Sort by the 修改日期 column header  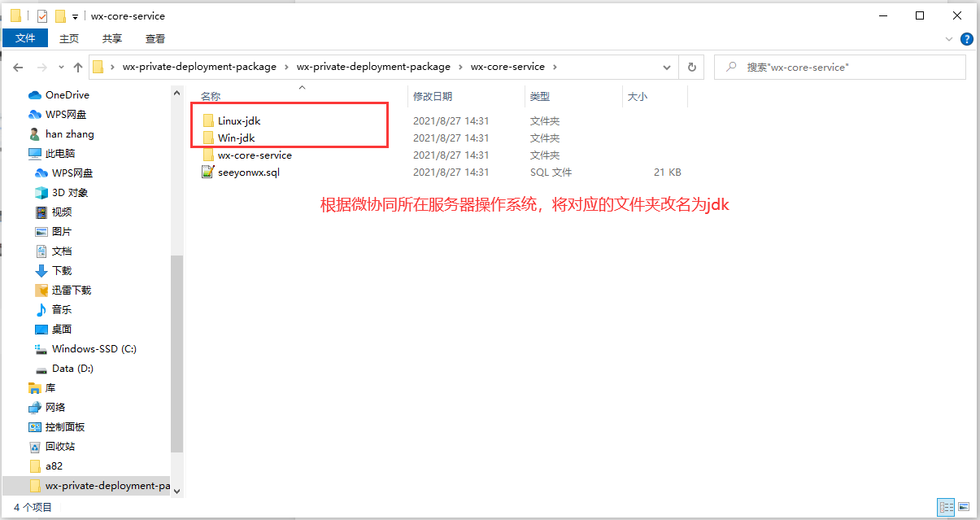[433, 96]
